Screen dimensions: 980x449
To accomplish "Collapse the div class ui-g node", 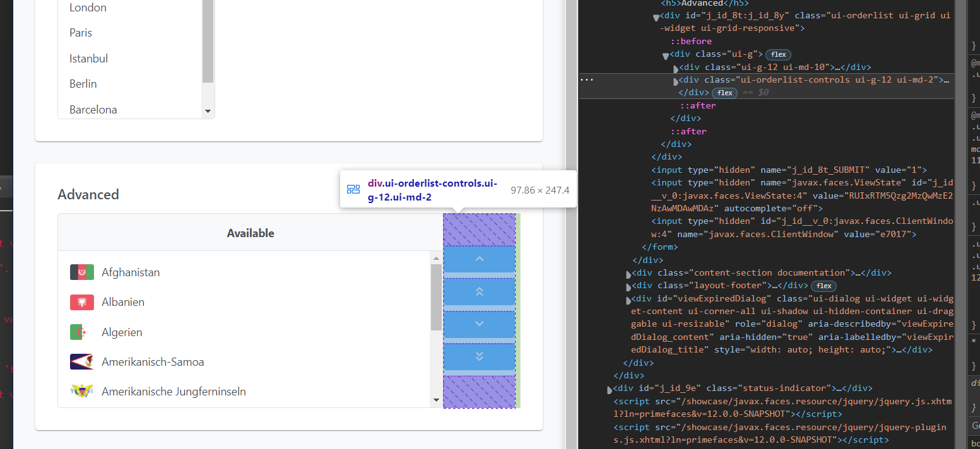I will [x=666, y=56].
